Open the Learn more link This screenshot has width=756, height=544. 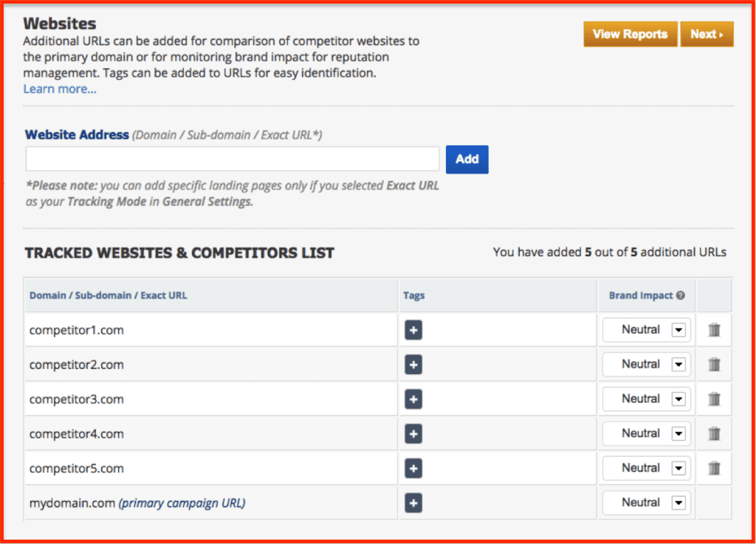pyautogui.click(x=59, y=89)
